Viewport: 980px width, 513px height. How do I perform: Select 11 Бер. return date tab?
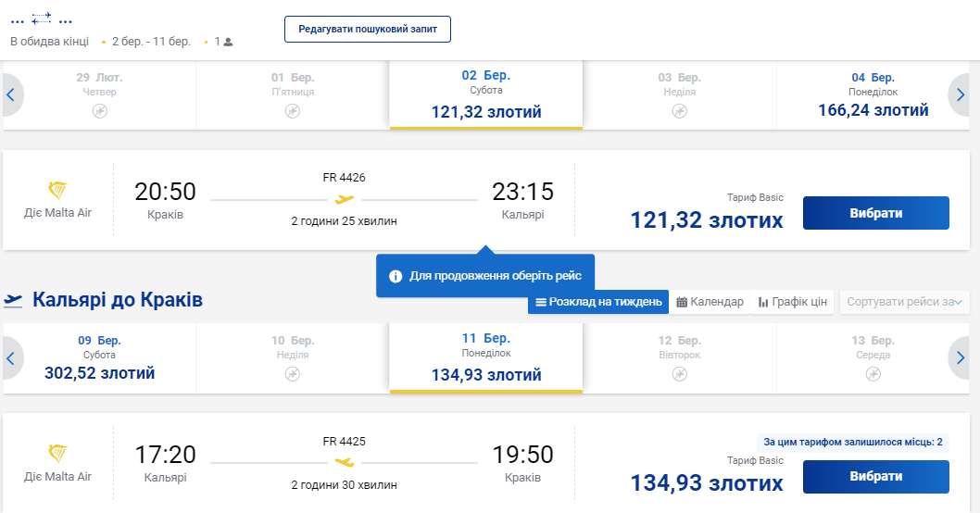pos(485,358)
